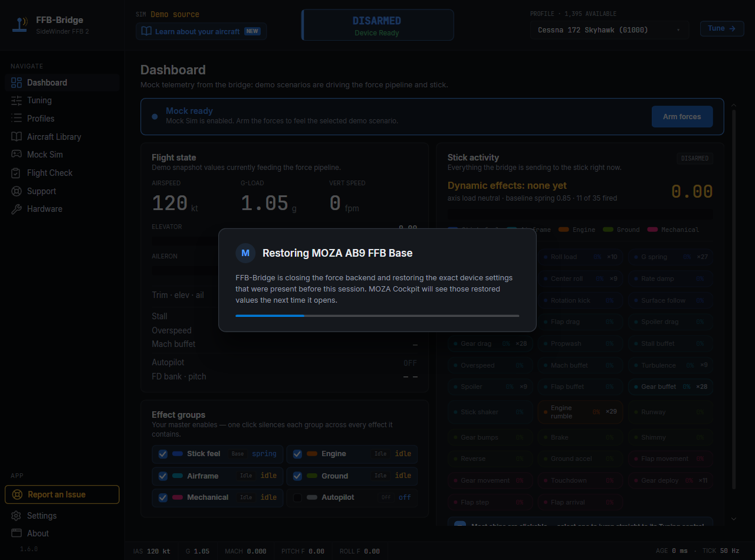Click the '120 kt' airspeed readout
The width and height of the screenshot is (755, 560).
(175, 204)
